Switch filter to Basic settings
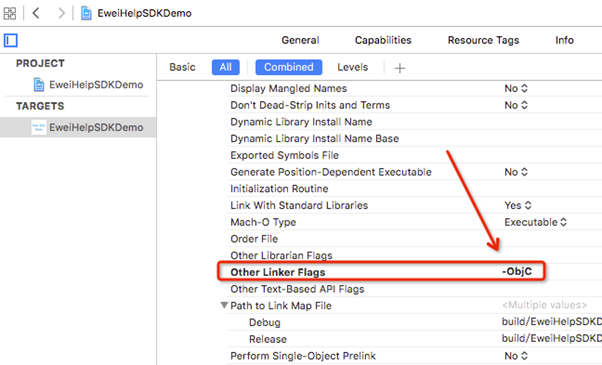The width and height of the screenshot is (602, 365). [x=182, y=67]
